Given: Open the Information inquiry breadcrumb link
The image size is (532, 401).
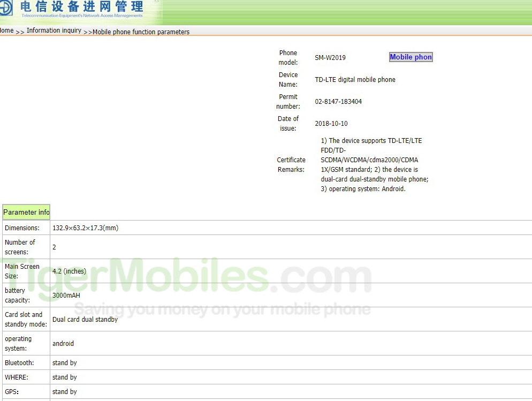Looking at the screenshot, I should pos(54,31).
